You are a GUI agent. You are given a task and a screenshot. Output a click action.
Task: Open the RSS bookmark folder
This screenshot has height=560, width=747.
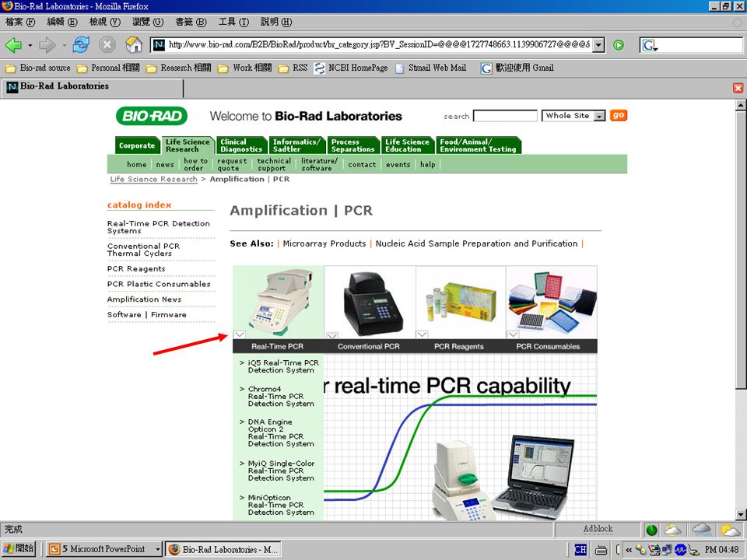click(x=293, y=68)
